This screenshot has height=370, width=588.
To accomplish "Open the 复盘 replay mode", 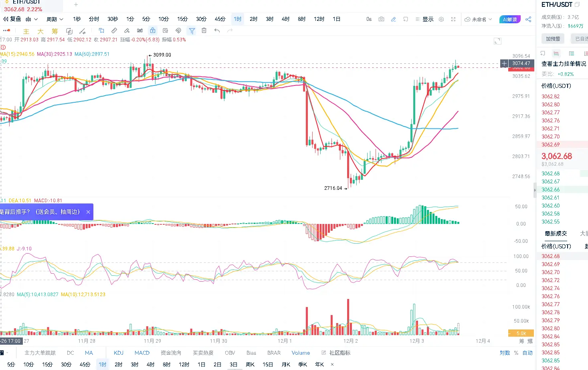I will coord(12,19).
